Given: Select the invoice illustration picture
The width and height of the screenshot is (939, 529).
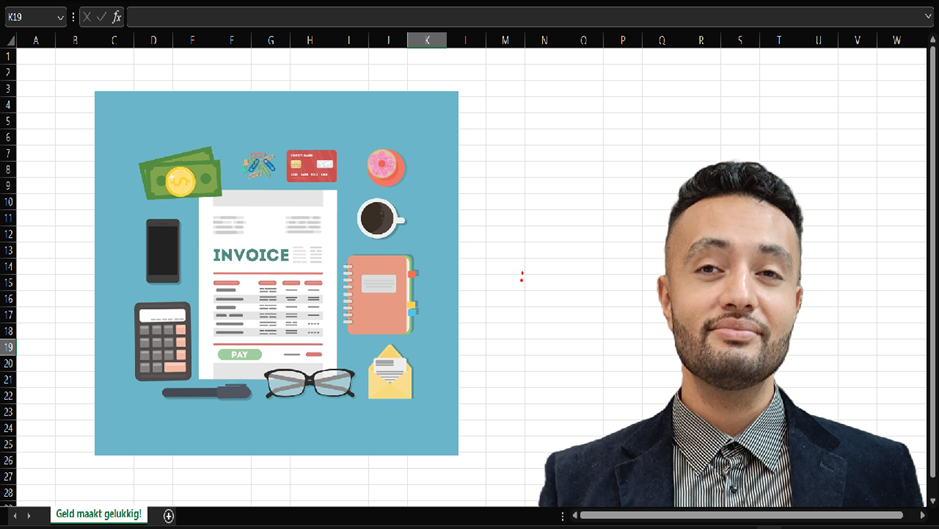Looking at the screenshot, I should coord(276,273).
